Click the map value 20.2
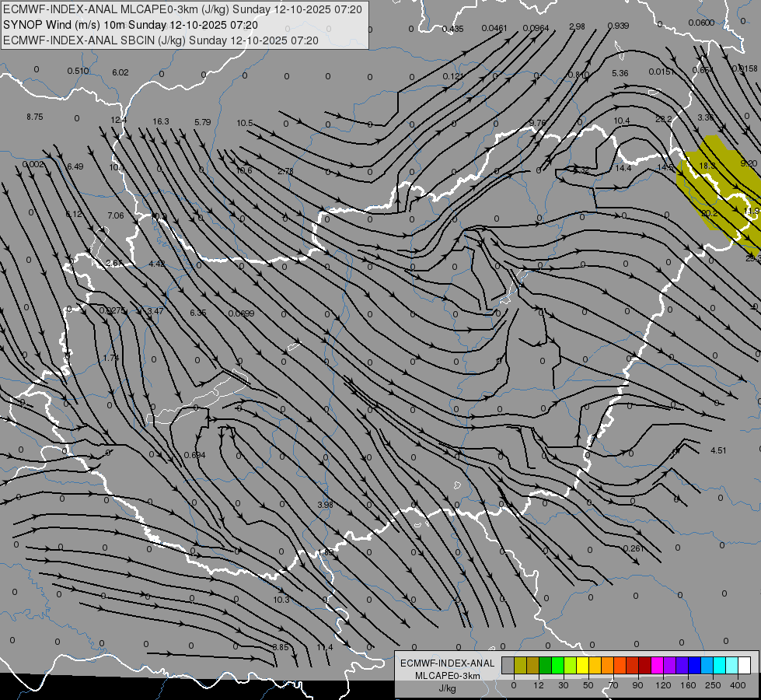This screenshot has width=761, height=700. pos(709,213)
